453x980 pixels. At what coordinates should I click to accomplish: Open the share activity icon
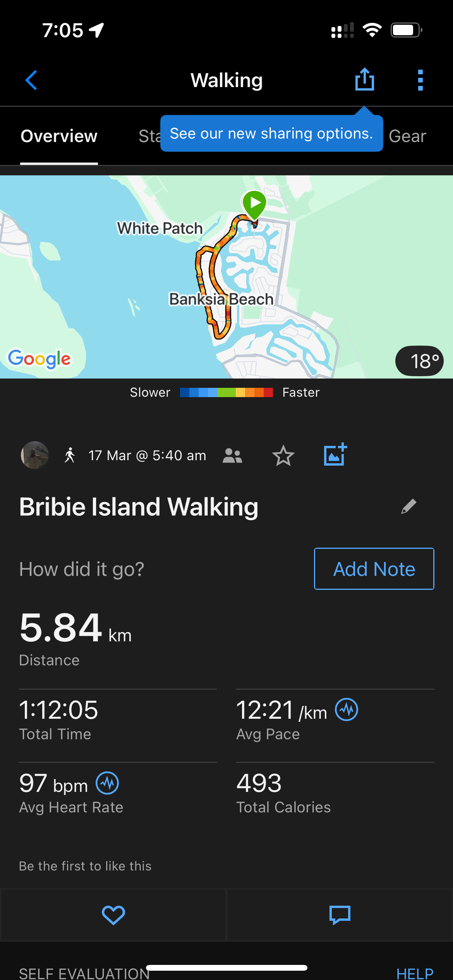pos(364,79)
